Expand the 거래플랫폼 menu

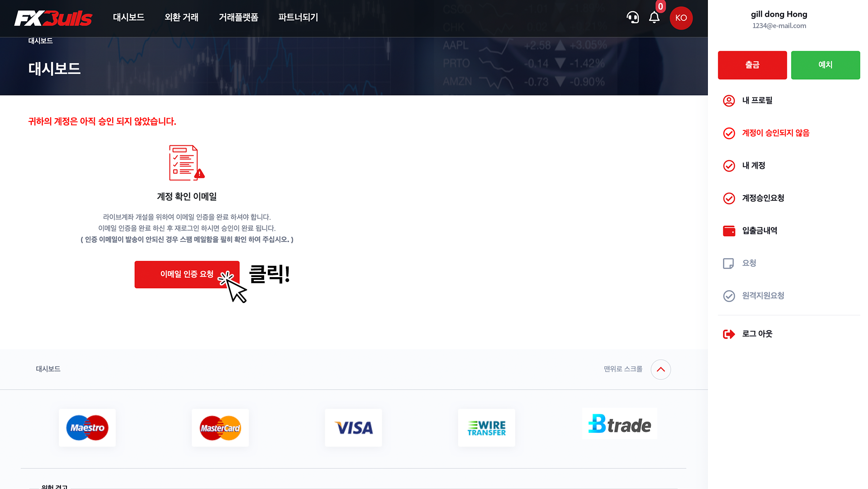click(x=238, y=17)
